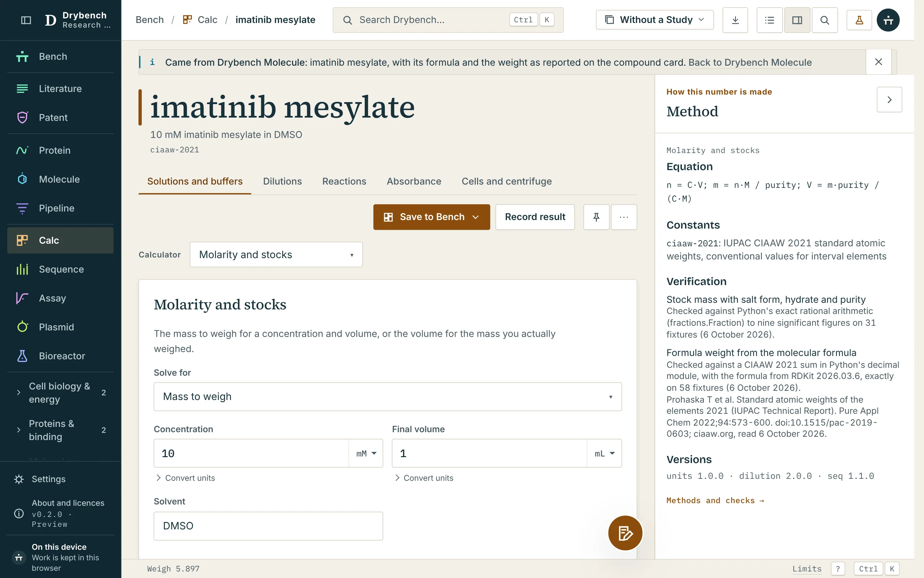Screen dimensions: 924x578
Task: Switch to the Reactions tab
Action: tap(344, 181)
